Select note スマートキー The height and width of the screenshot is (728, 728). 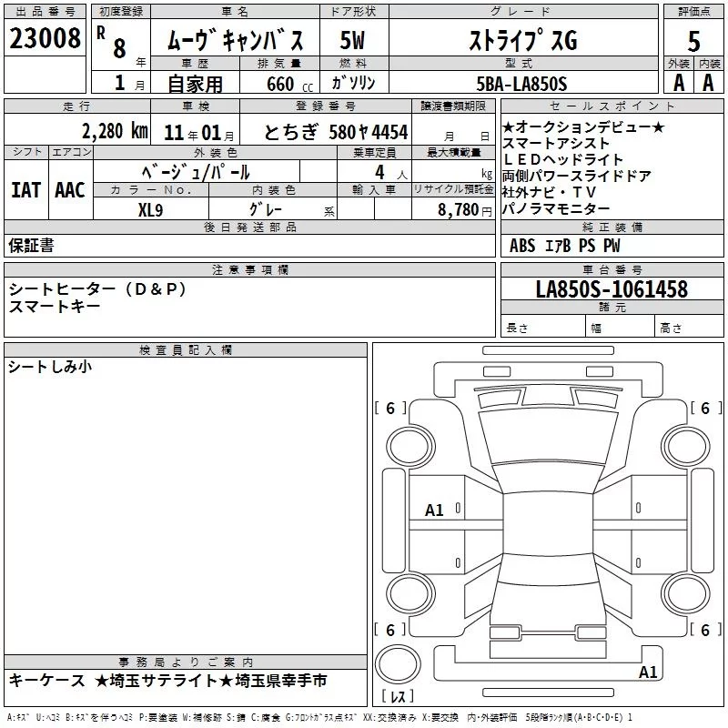[x=55, y=306]
